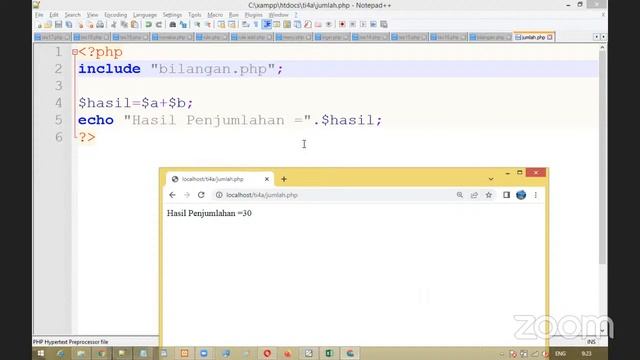Click PHP Hypertext Preprocessor file status text
640x360 pixels.
(x=71, y=342)
